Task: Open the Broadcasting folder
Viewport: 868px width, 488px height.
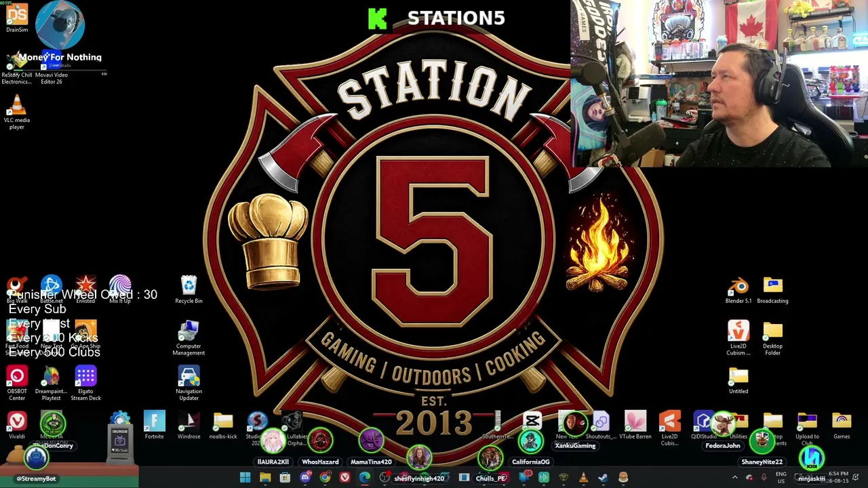Action: click(x=772, y=289)
